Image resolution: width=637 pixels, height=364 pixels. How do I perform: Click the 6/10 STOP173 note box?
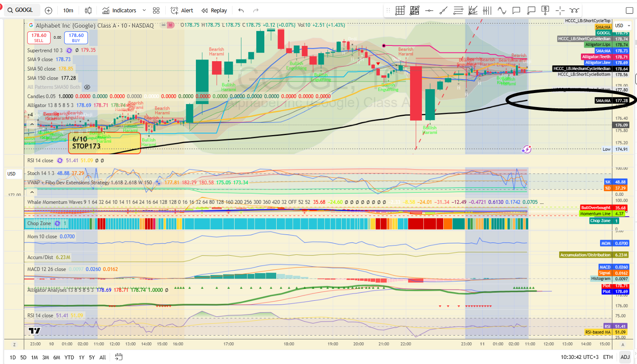click(105, 143)
